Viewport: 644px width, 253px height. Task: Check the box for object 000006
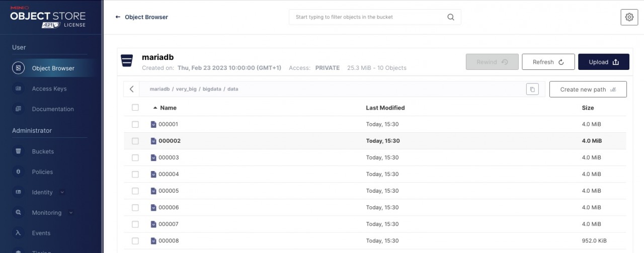135,207
